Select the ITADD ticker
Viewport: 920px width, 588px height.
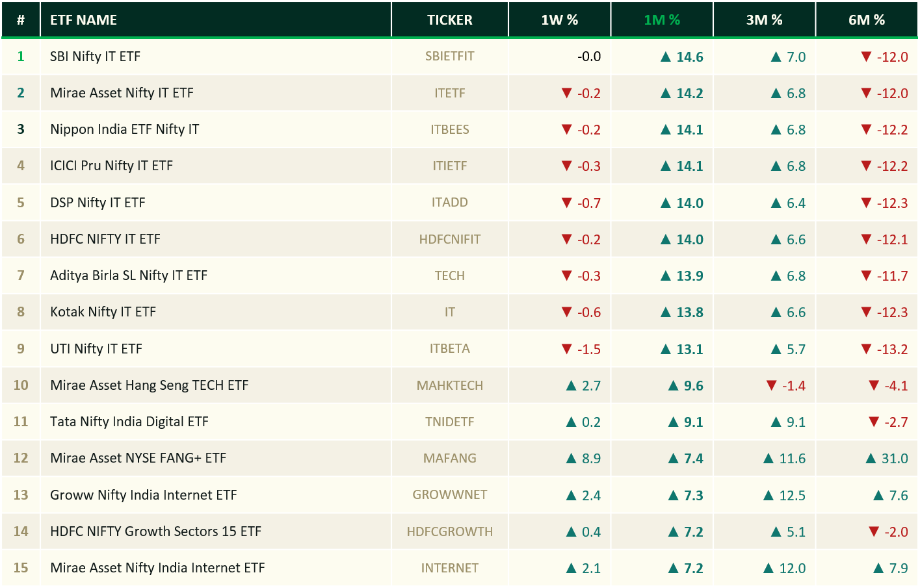coord(450,203)
